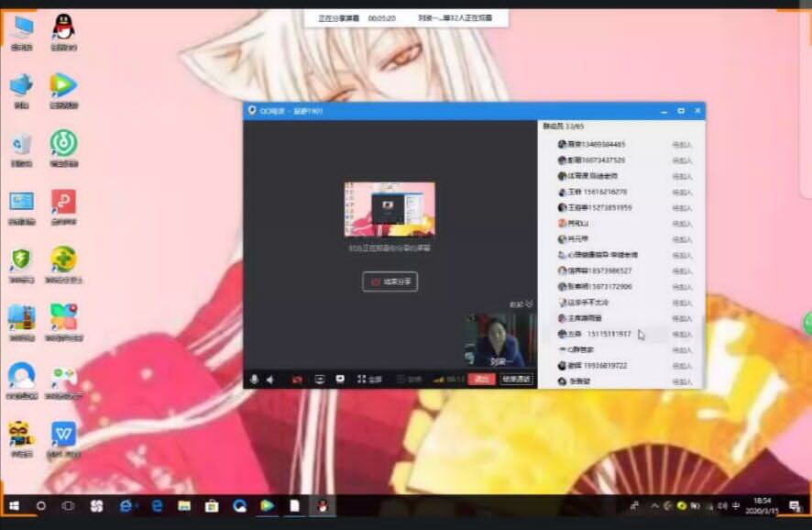Click the screen share monitor icon in the call toolbar

point(320,380)
